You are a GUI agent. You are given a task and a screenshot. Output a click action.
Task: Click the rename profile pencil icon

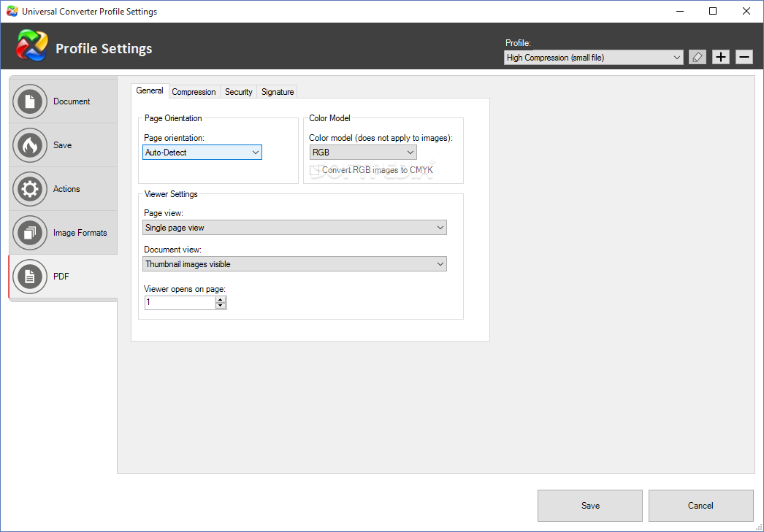pos(698,57)
